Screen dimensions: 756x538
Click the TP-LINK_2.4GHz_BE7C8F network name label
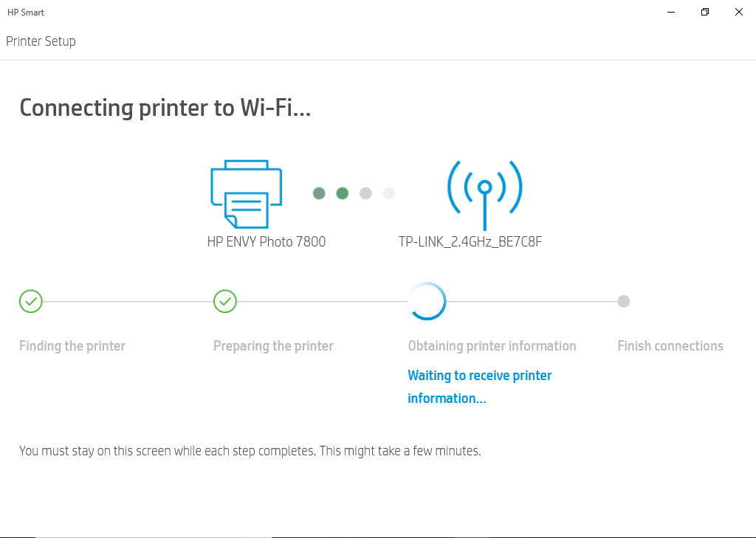tap(470, 241)
